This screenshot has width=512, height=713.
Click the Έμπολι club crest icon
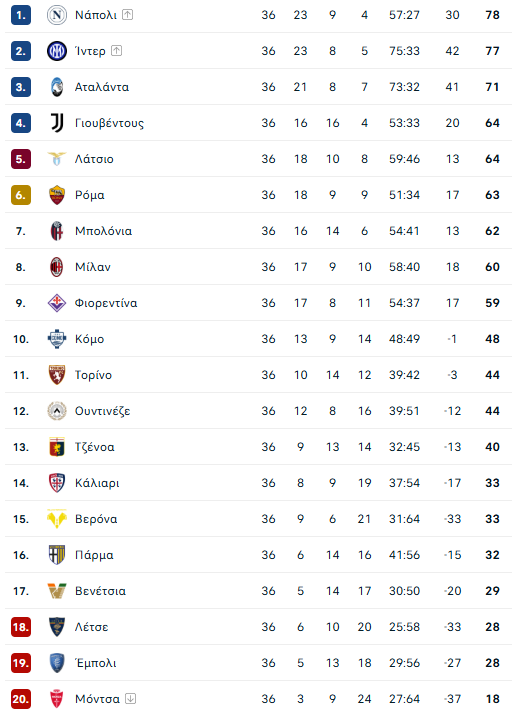coord(57,663)
